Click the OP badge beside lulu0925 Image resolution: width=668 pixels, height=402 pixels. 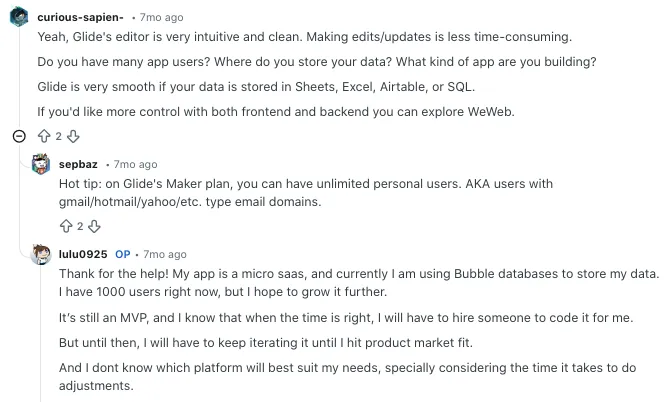point(123,254)
